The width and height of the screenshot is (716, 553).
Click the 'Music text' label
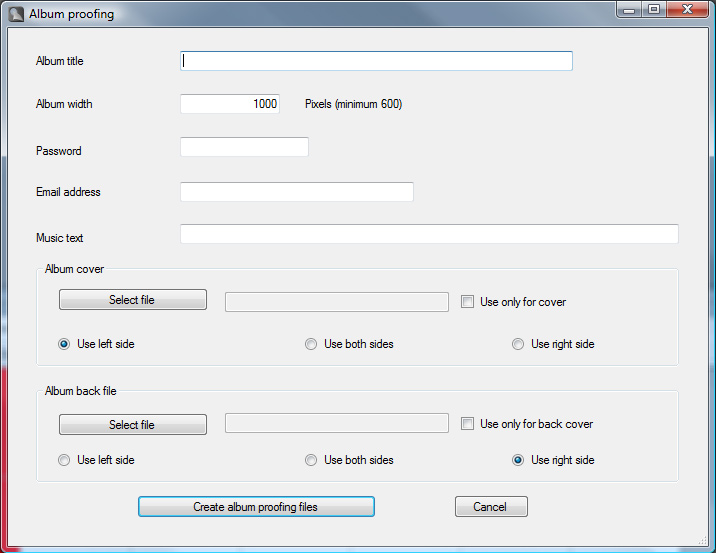pyautogui.click(x=59, y=237)
